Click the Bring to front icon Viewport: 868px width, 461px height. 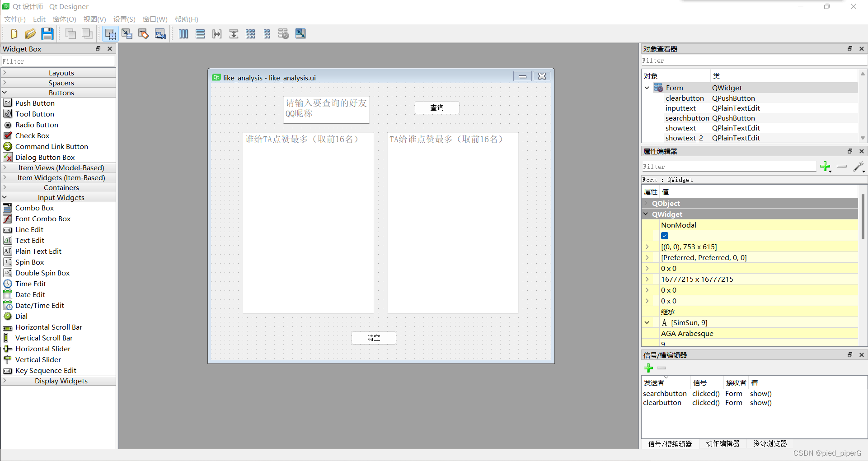[87, 34]
